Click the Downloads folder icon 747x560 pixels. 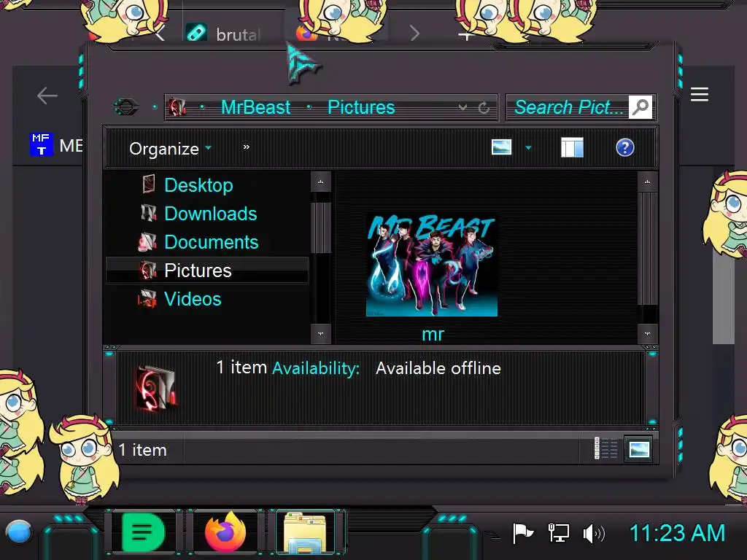pos(149,213)
